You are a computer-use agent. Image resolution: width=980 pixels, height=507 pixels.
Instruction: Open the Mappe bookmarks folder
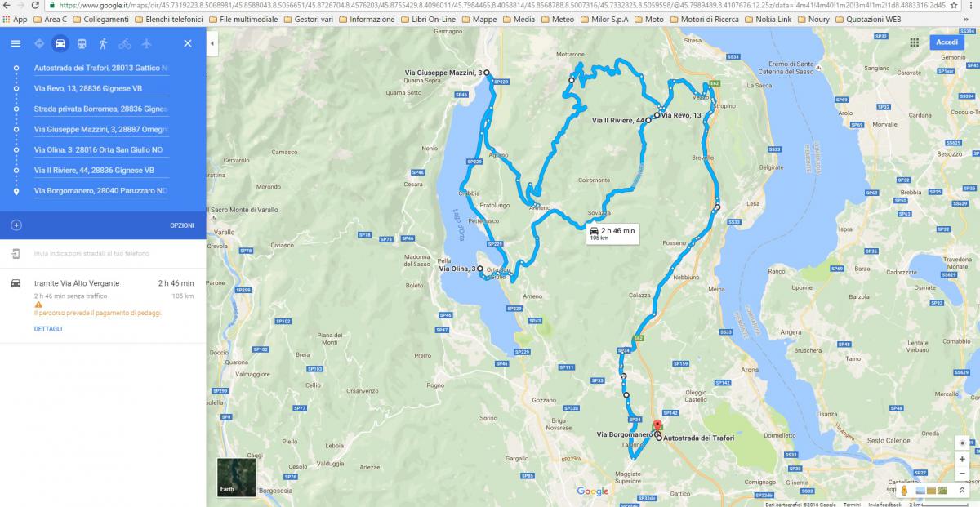pyautogui.click(x=479, y=19)
